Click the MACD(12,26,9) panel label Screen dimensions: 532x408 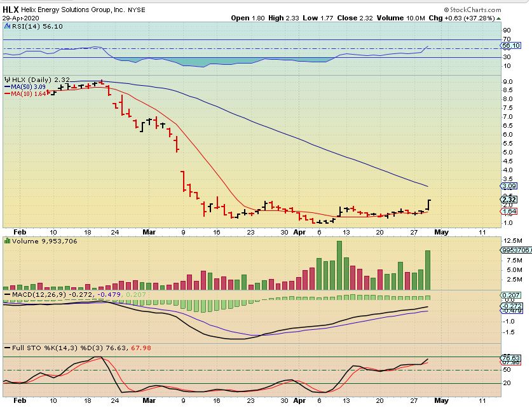[39, 294]
